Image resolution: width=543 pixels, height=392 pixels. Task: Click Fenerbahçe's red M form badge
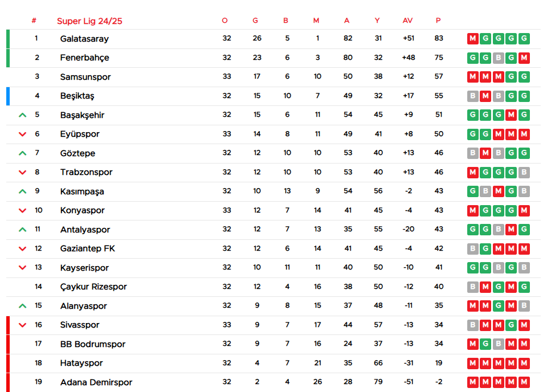524,58
